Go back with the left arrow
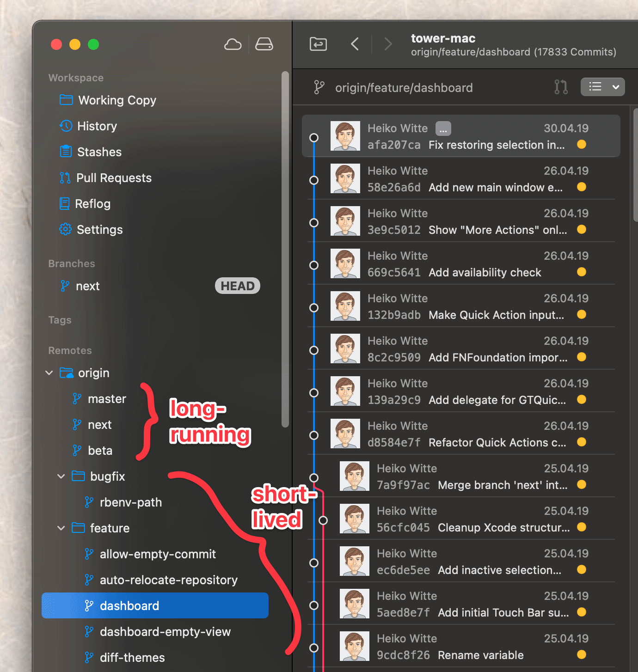The width and height of the screenshot is (638, 672). point(355,44)
